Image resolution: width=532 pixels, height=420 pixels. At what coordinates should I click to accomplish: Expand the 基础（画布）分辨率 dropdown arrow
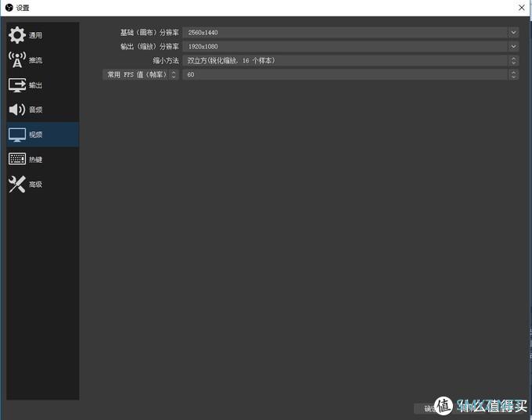pyautogui.click(x=513, y=32)
